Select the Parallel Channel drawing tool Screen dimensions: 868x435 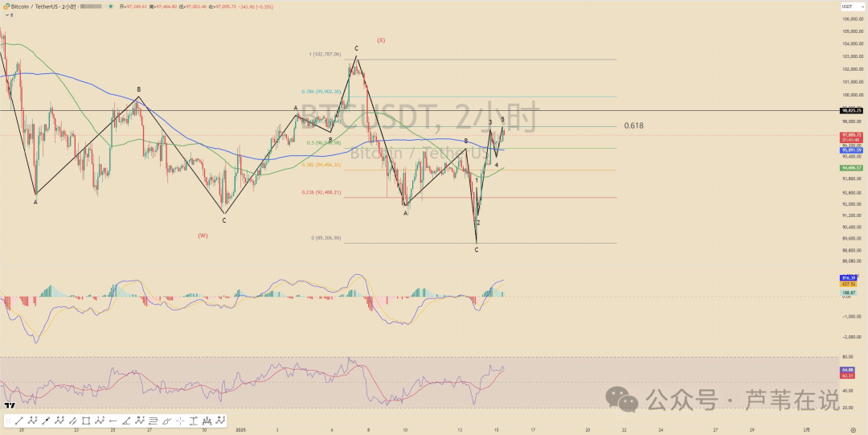tap(73, 421)
